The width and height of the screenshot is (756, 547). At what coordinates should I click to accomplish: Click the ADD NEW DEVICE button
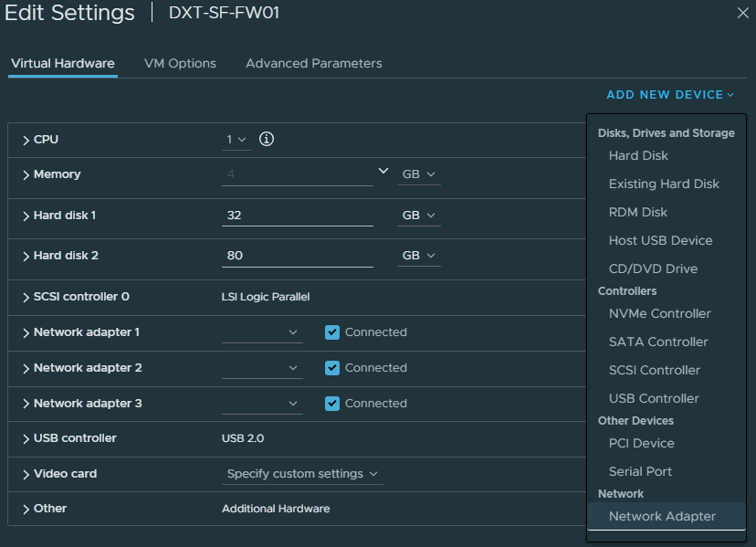(670, 95)
